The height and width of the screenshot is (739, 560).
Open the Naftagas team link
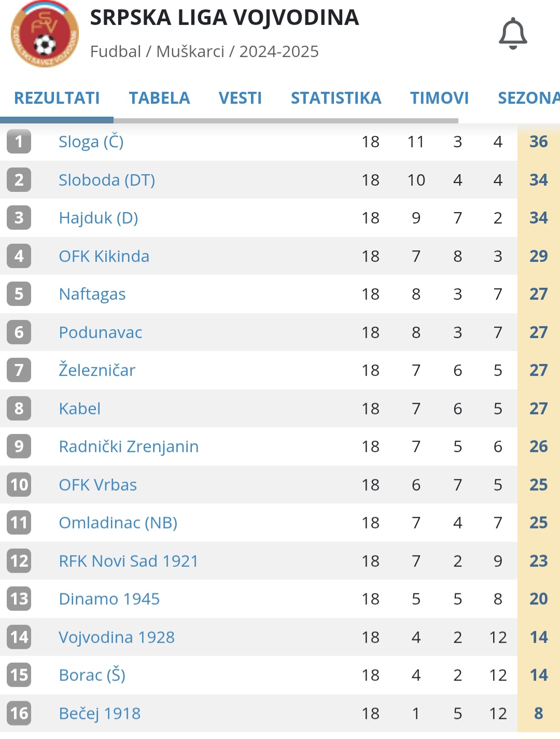tap(92, 294)
